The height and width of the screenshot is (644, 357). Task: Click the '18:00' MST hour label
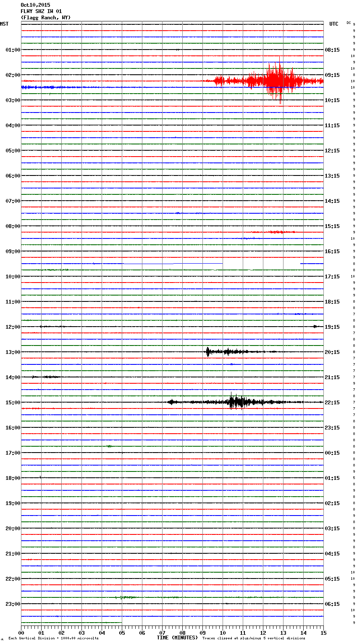pyautogui.click(x=13, y=478)
